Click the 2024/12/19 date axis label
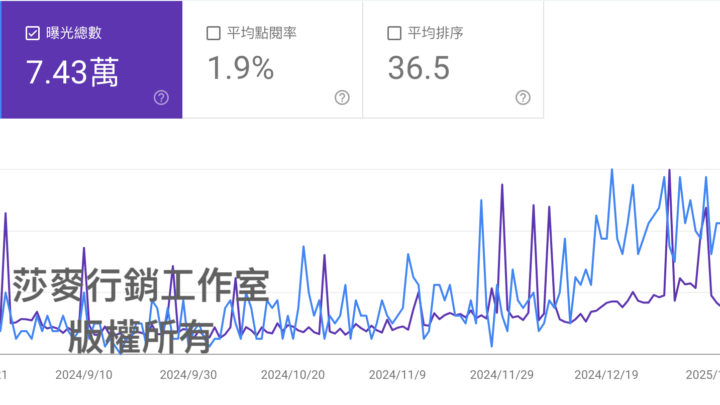The width and height of the screenshot is (720, 405). [x=606, y=375]
